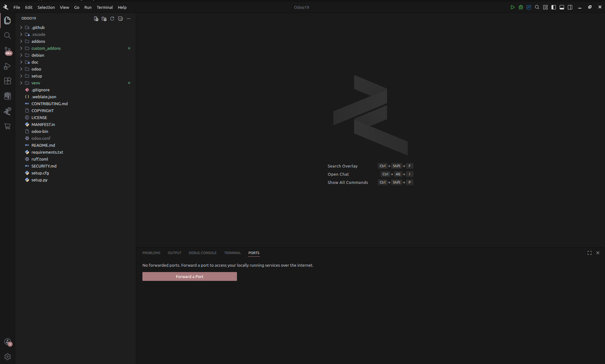Click the Forward a Port button
This screenshot has width=605, height=364.
point(189,276)
